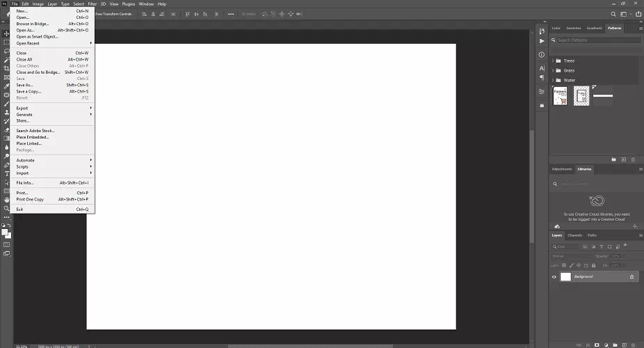This screenshot has height=348, width=644.
Task: Toggle the Background layer lock icon
Action: point(631,277)
